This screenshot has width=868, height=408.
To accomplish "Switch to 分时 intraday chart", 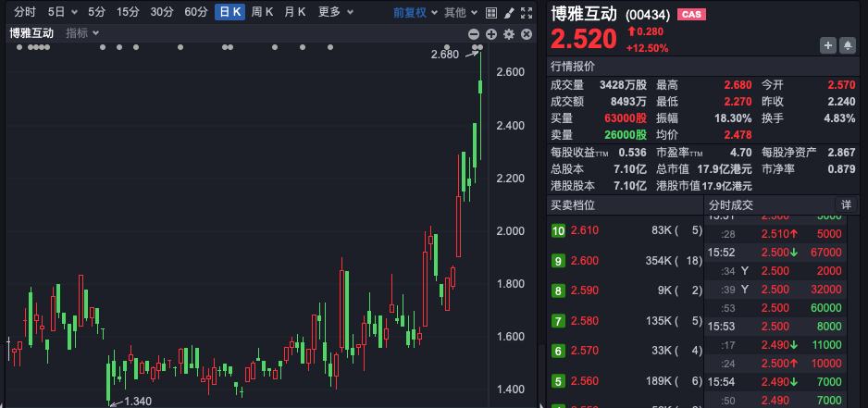I will coord(25,12).
